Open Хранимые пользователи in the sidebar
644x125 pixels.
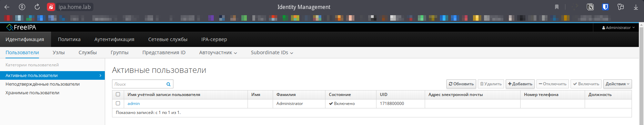click(32, 93)
